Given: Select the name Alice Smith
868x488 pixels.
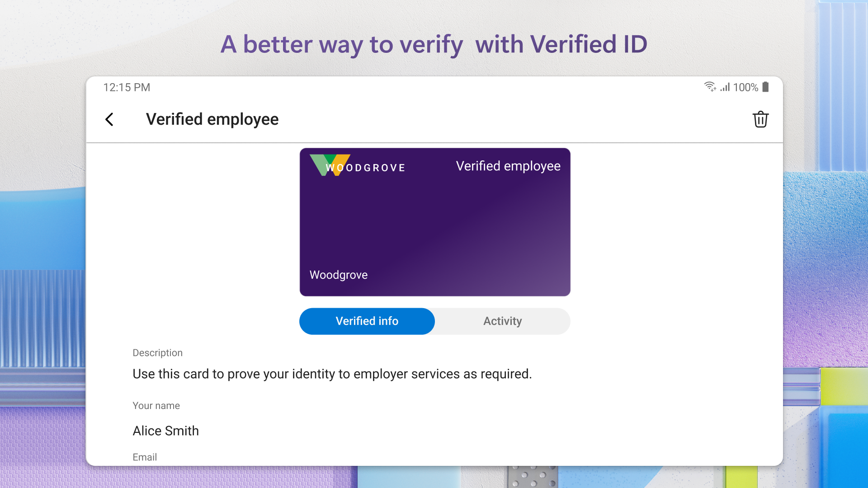Looking at the screenshot, I should [x=165, y=431].
